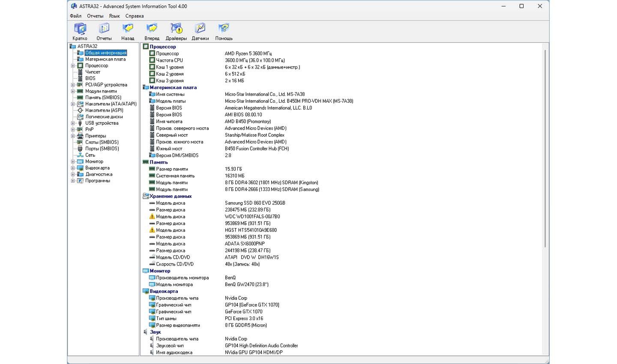Click the Samsung SSD 860 EVO 250GB value
The width and height of the screenshot is (617, 364).
coord(255,203)
